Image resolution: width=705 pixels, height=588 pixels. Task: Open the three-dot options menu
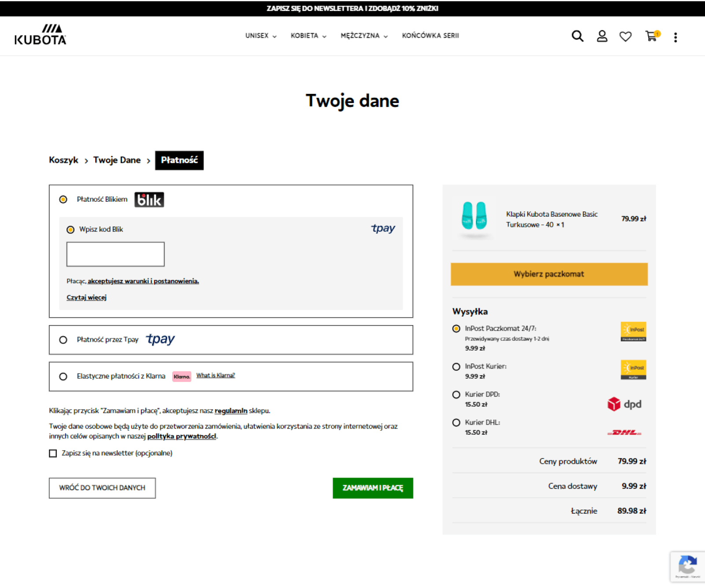(x=675, y=37)
